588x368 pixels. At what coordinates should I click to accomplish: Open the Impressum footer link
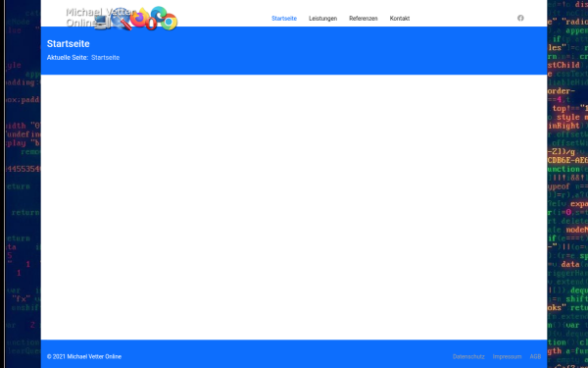508,357
